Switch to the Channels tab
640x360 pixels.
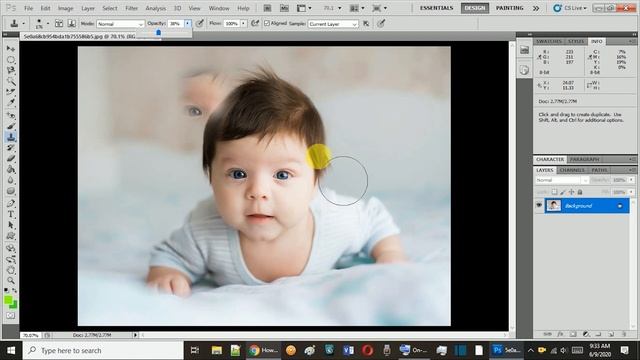coord(572,170)
